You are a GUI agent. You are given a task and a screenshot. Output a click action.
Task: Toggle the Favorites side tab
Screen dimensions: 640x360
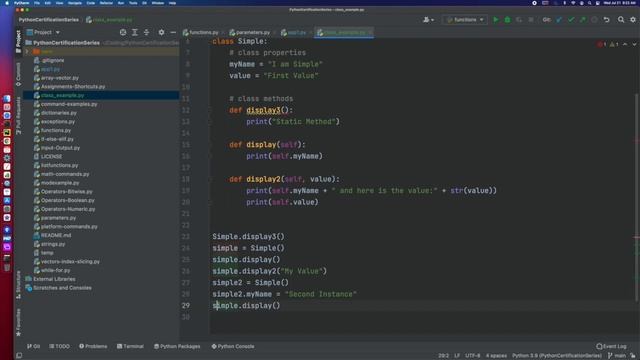click(18, 322)
